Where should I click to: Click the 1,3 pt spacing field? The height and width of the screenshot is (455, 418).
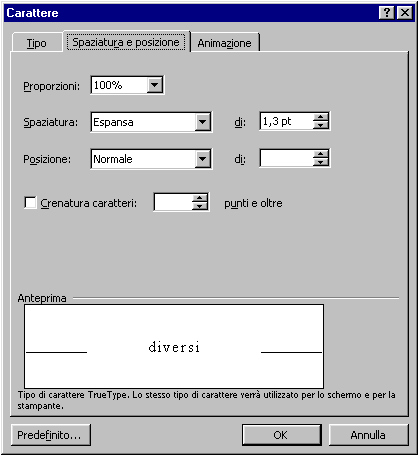coord(287,121)
